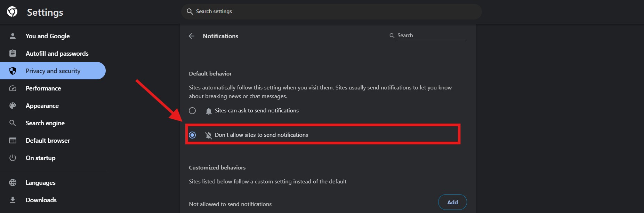Open Privacy and security section
This screenshot has height=213, width=644.
tap(53, 71)
